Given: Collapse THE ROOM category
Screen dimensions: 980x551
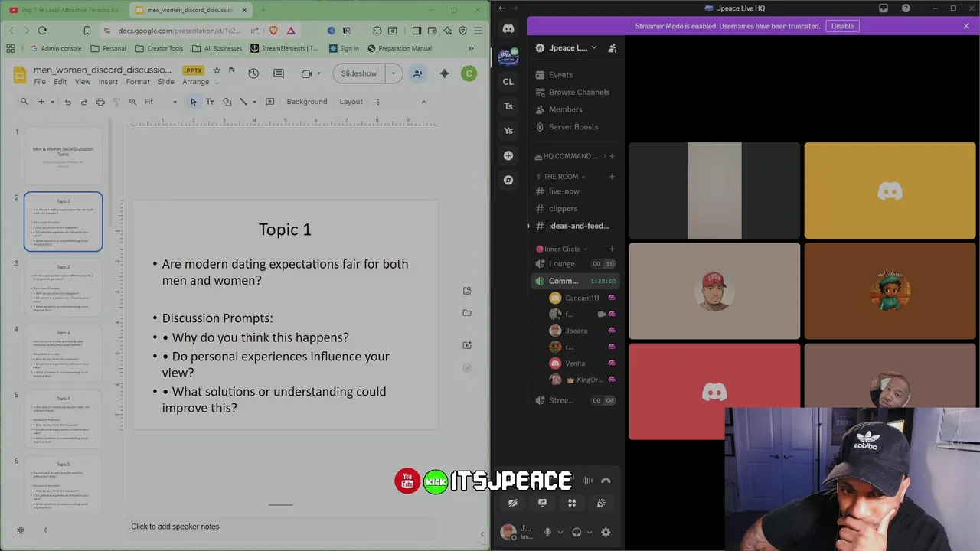Looking at the screenshot, I should (x=564, y=177).
